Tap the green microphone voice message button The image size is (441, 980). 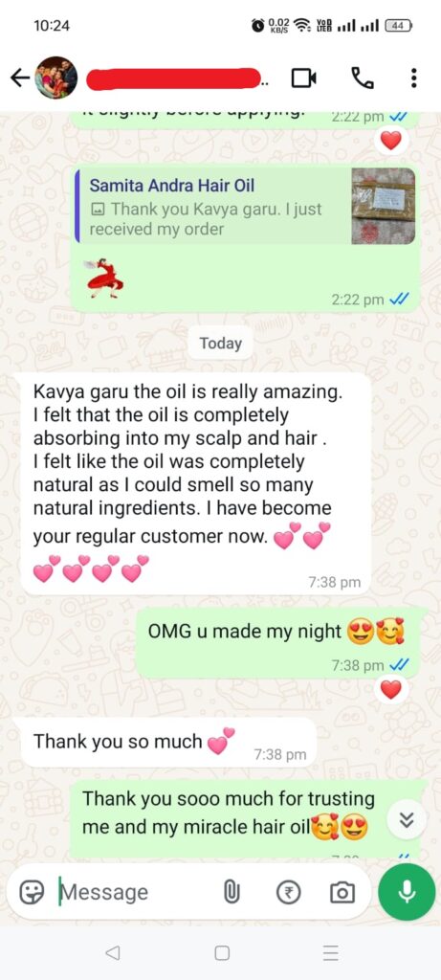tap(408, 892)
